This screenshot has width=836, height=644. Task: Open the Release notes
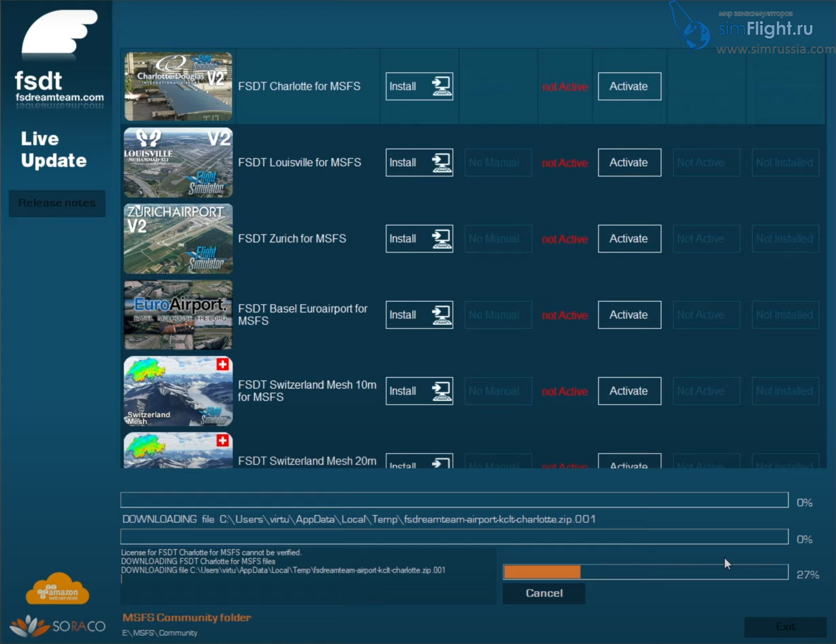coord(57,203)
